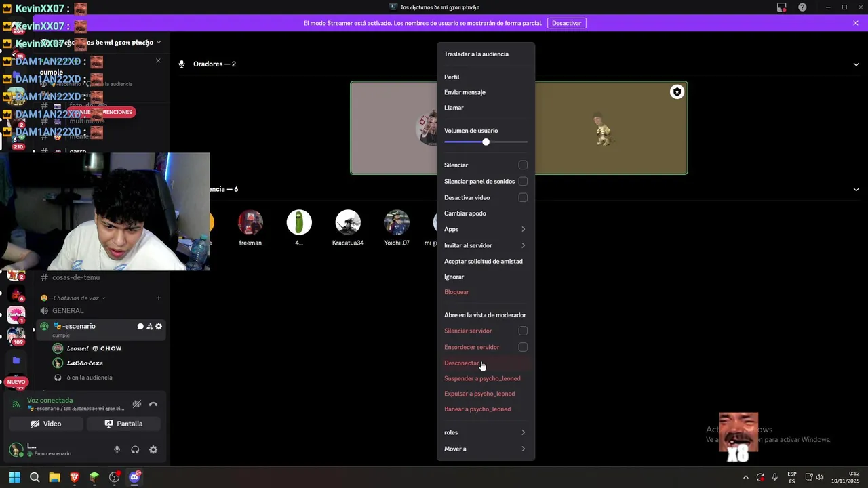This screenshot has height=488, width=868.
Task: Click the Desactivar Streamer mode button
Action: tap(566, 23)
